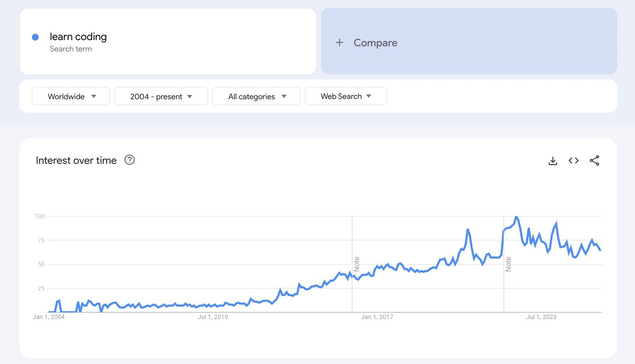The height and width of the screenshot is (364, 635).
Task: Select the blue dot beside learn coding
Action: [36, 37]
